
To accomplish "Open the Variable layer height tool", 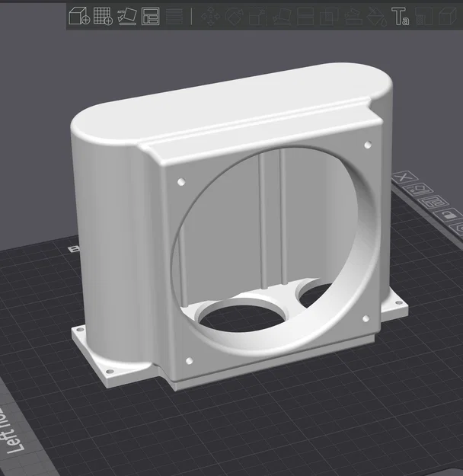I will click(x=174, y=17).
